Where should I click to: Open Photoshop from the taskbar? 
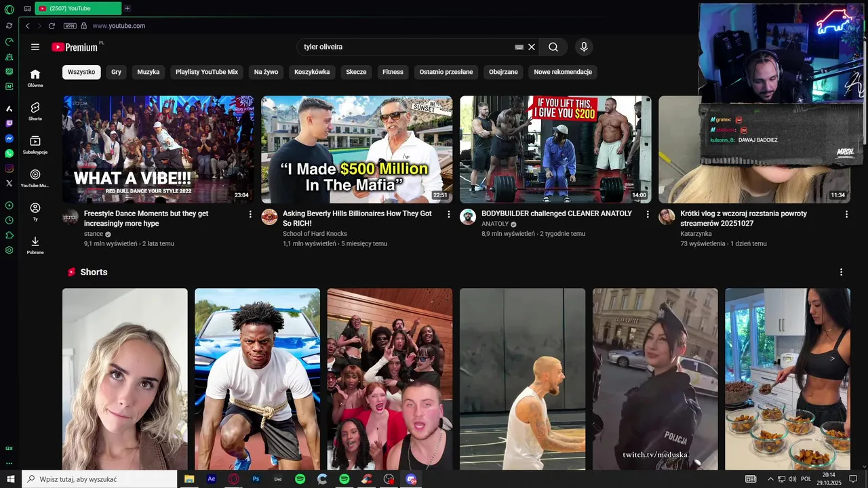(256, 479)
